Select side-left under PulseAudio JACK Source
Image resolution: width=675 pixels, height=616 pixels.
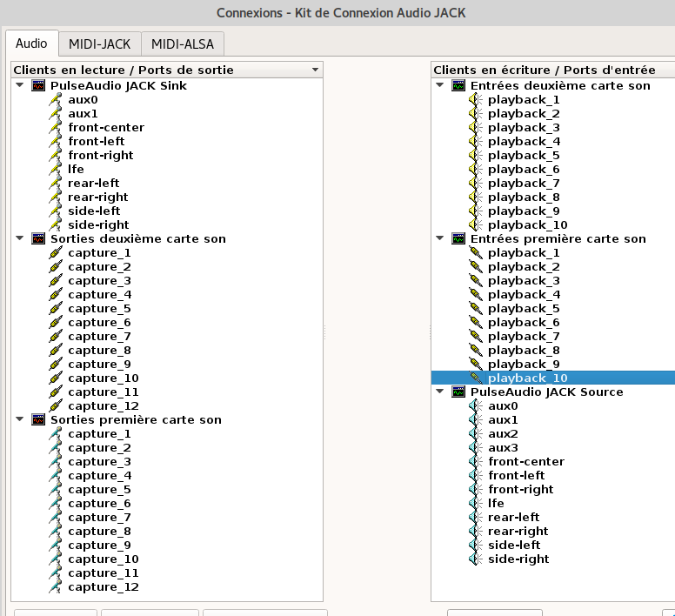[514, 545]
